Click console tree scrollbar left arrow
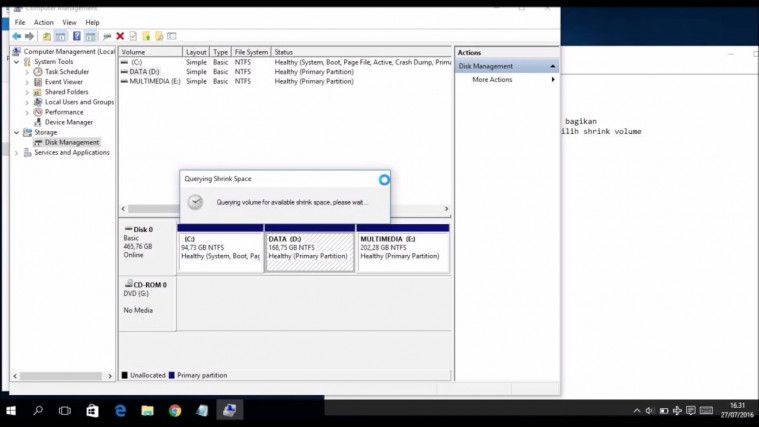The width and height of the screenshot is (759, 427). pos(15,376)
